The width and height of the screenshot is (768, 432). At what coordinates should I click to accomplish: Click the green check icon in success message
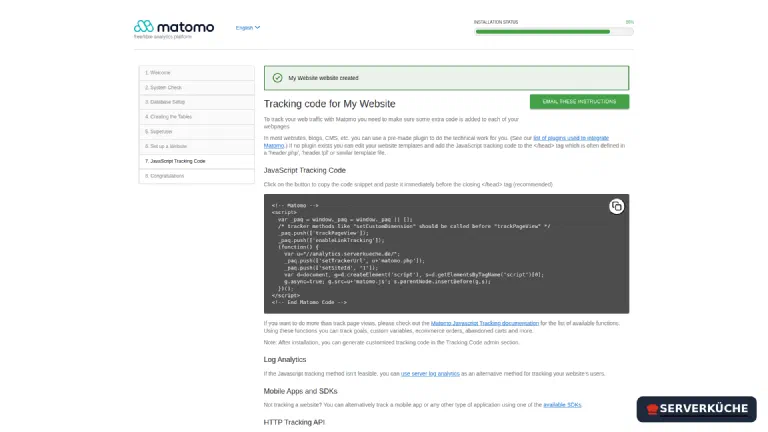tap(277, 78)
